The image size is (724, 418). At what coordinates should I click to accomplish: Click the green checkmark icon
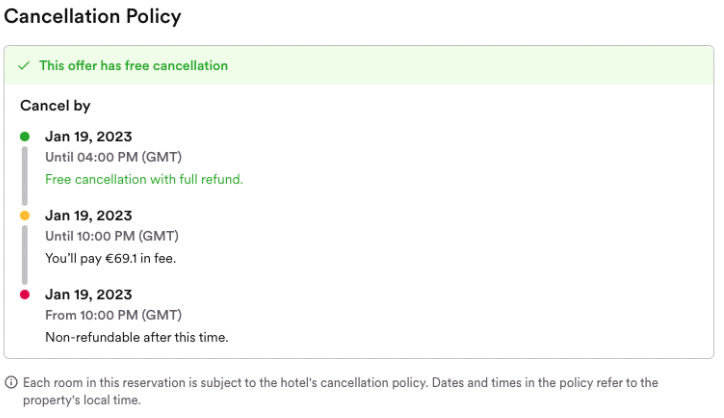point(24,66)
